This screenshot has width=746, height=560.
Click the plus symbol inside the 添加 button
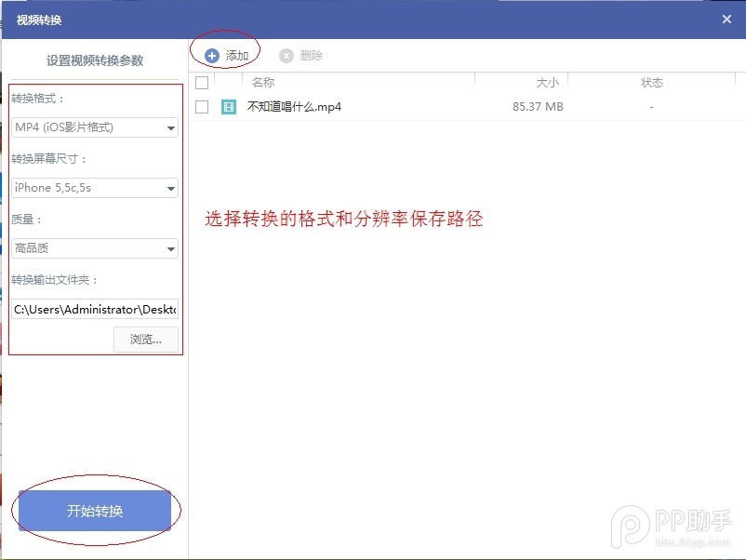211,53
